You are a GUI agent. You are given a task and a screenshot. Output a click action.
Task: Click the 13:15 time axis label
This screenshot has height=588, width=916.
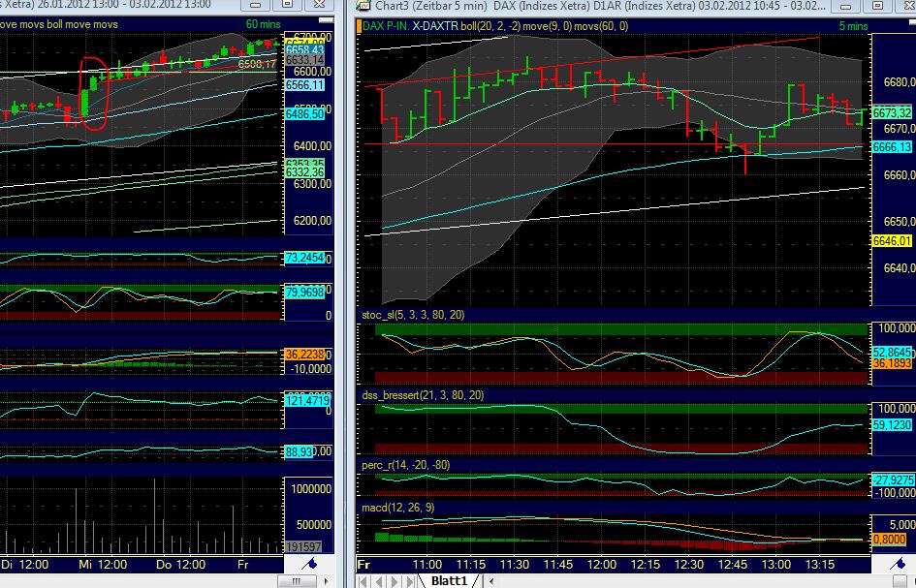point(820,565)
